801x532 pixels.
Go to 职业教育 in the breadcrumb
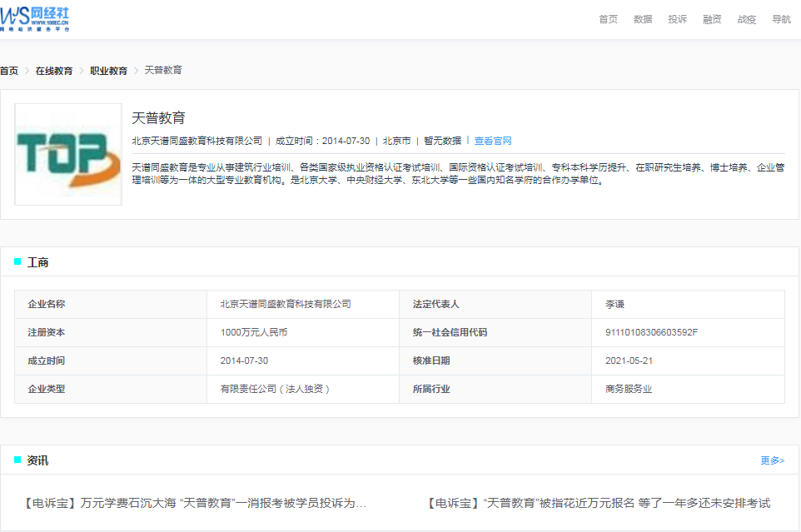point(109,71)
